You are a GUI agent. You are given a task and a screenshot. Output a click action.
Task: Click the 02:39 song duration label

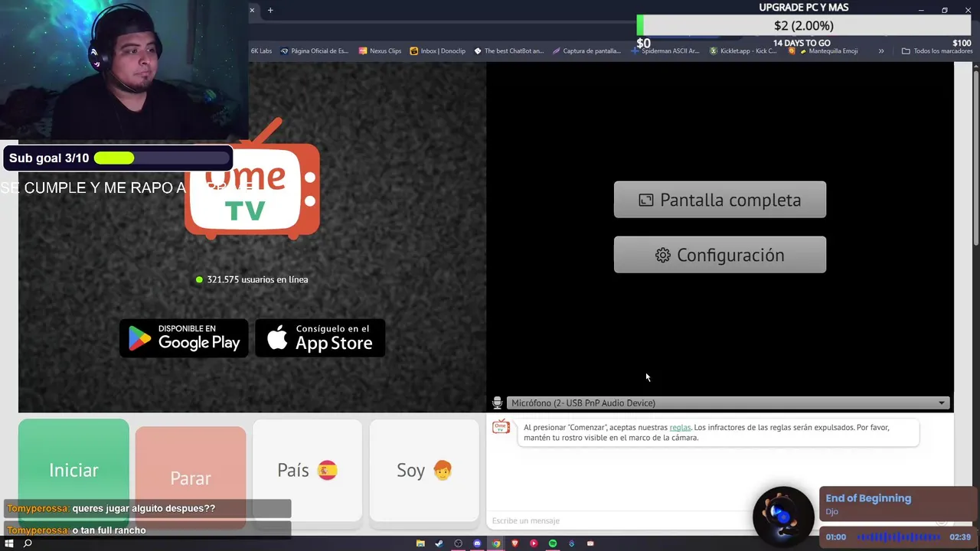pos(960,537)
